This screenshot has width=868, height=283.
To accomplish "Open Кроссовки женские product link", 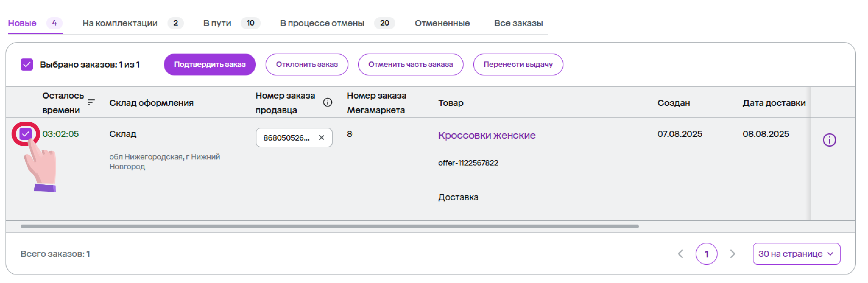I will coord(486,135).
